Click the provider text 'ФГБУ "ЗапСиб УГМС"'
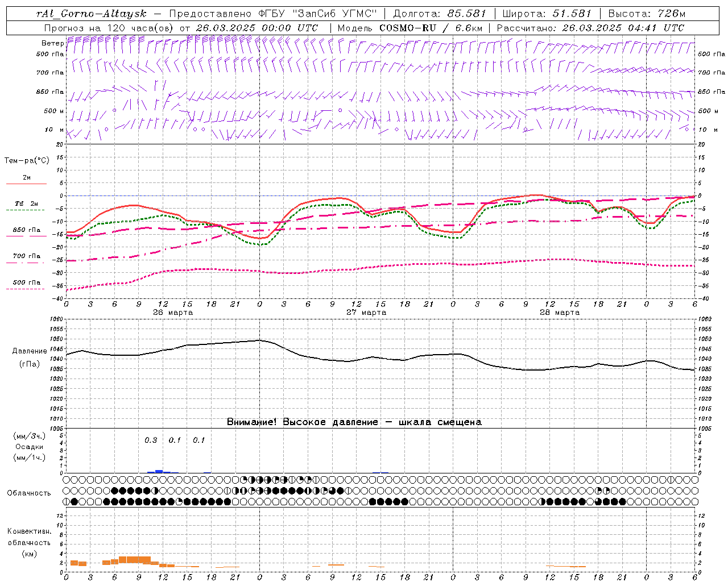 [317, 14]
